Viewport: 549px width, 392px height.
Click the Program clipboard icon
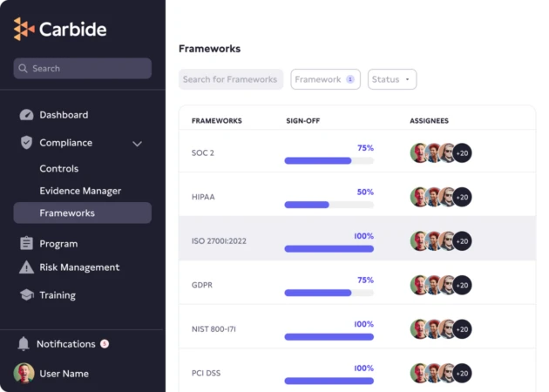pos(26,244)
